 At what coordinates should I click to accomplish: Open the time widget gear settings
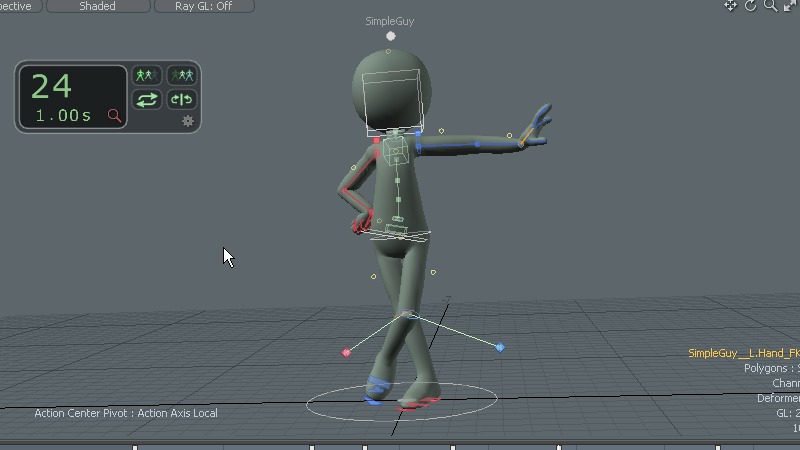click(187, 121)
